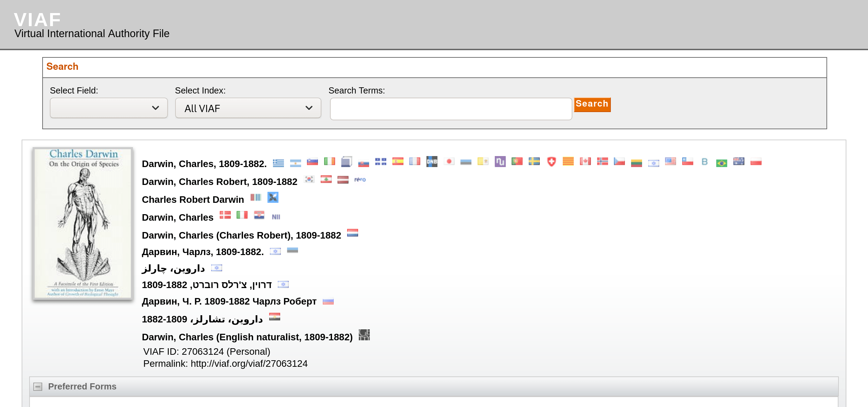Click the Portugal flag icon
Viewport: 868px width, 407px height.
(517, 161)
